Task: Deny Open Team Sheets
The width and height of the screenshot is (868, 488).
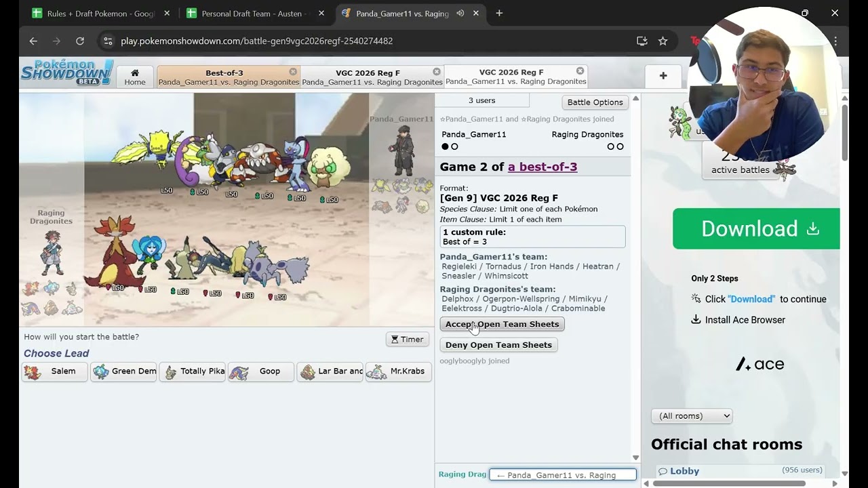Action: pos(498,345)
